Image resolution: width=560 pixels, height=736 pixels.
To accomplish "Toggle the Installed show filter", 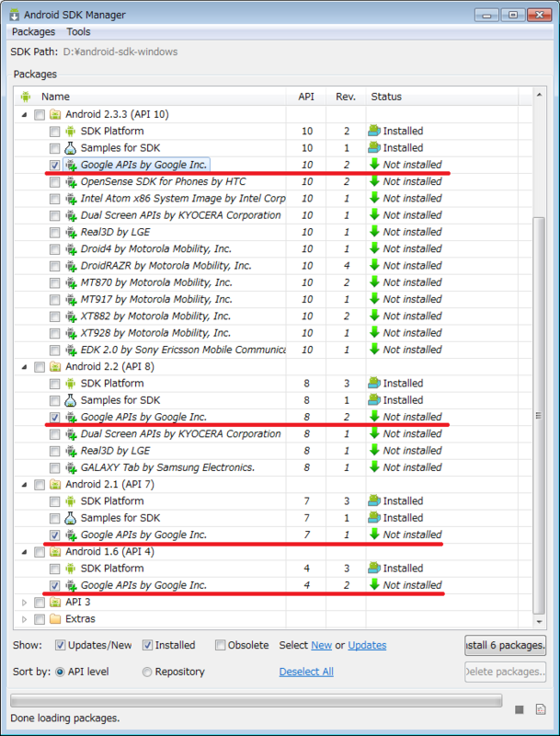I will point(147,646).
